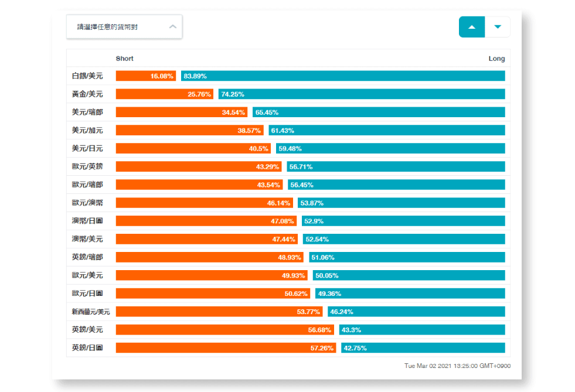This screenshot has height=392, width=575.
Task: Click the 16.08% short bar for silver
Action: [146, 76]
